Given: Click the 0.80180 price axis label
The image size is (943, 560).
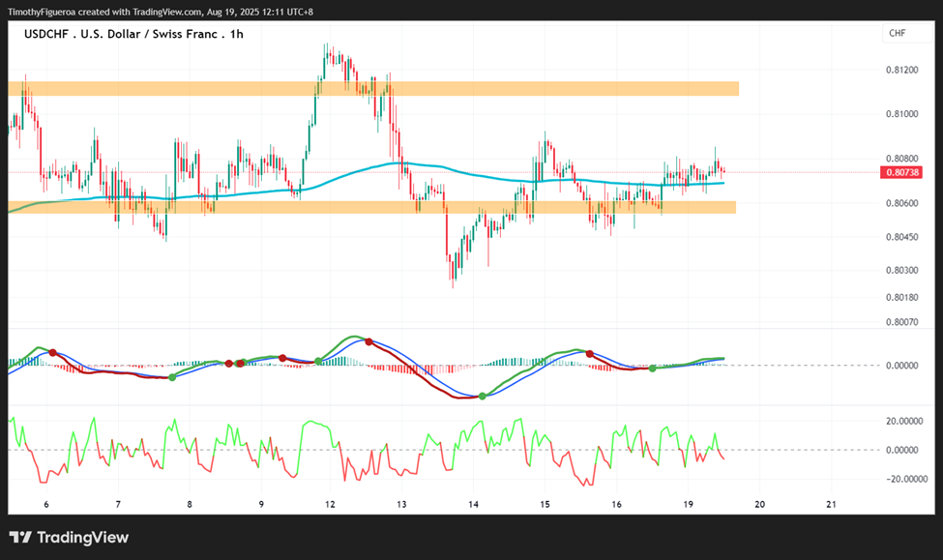Looking at the screenshot, I should 902,297.
